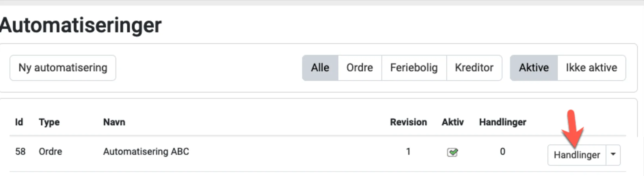Select the Alle filter tab
The image size is (644, 176).
pyautogui.click(x=320, y=68)
